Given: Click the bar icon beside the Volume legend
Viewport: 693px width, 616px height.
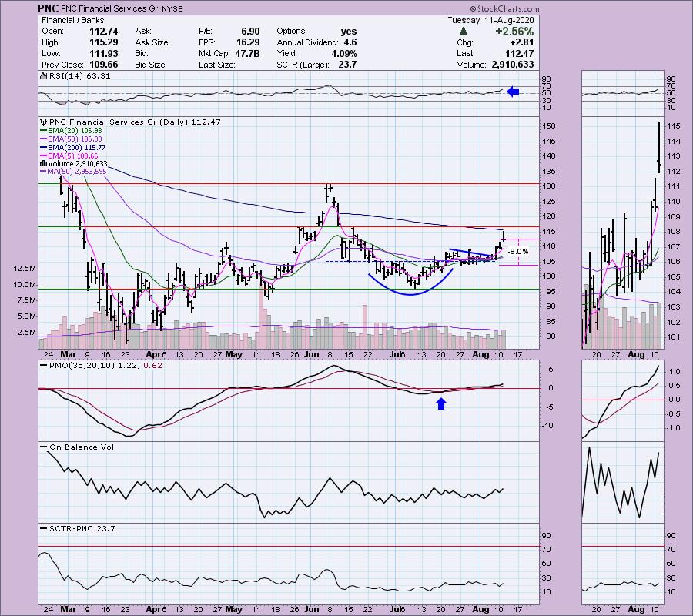Looking at the screenshot, I should point(43,163).
